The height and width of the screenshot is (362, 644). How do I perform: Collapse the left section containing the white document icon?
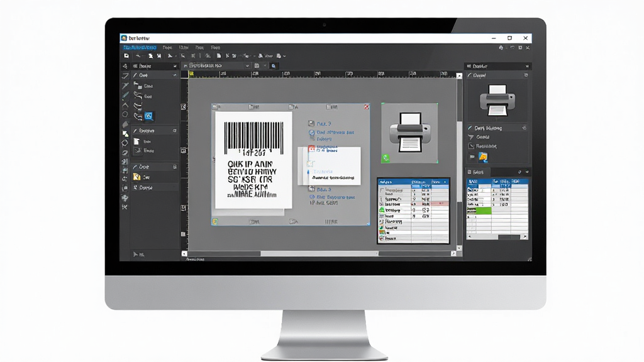click(175, 131)
